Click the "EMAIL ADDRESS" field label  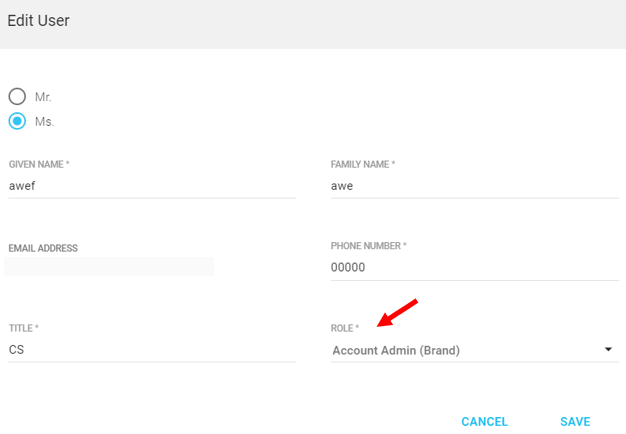(x=43, y=247)
